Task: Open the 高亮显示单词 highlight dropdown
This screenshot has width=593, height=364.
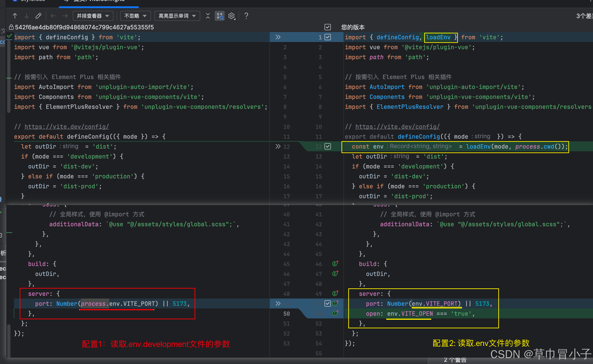Action: (x=177, y=16)
